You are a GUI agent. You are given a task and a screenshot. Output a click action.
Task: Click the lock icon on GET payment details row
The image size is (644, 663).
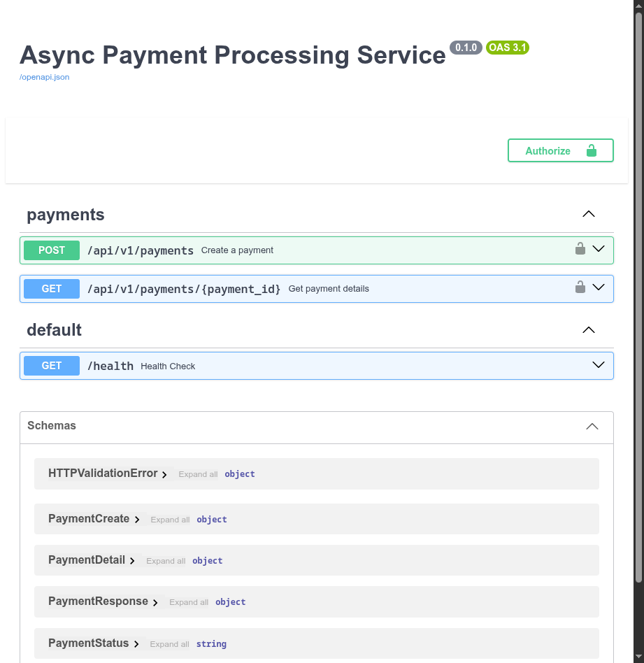[580, 287]
